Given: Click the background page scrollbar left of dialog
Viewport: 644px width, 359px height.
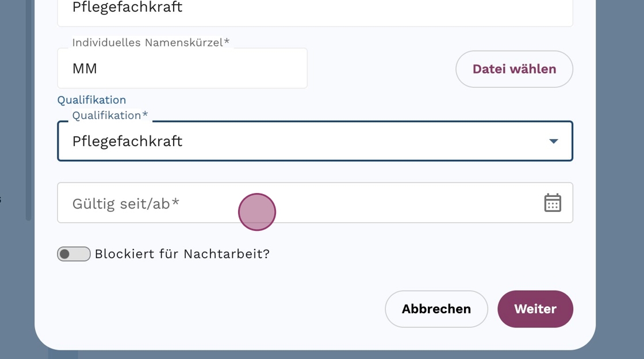Looking at the screenshot, I should [x=28, y=115].
